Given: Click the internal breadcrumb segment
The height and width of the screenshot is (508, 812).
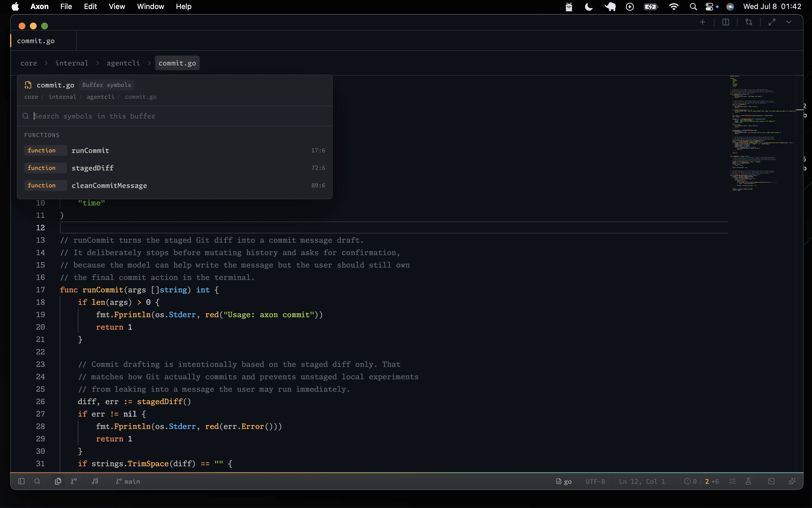Looking at the screenshot, I should [x=72, y=63].
